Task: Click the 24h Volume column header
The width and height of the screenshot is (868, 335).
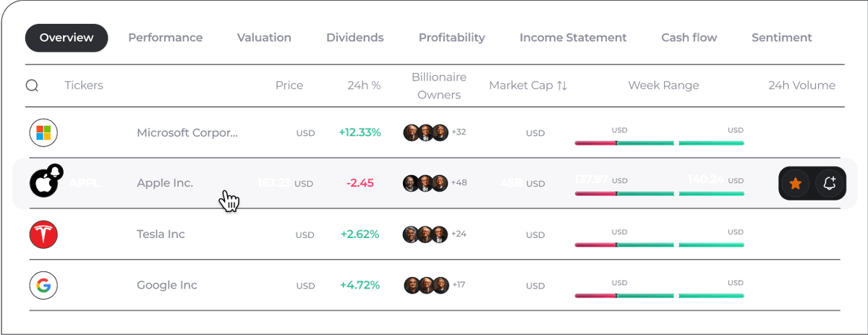Action: point(801,86)
